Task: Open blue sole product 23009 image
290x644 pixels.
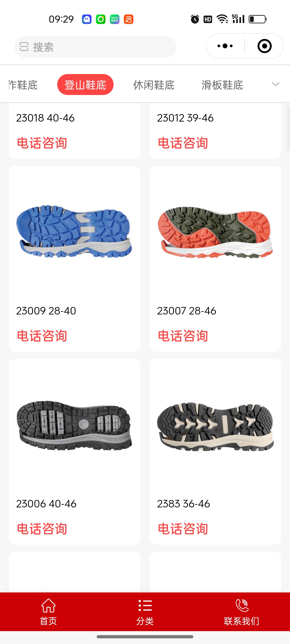Action: (x=74, y=231)
